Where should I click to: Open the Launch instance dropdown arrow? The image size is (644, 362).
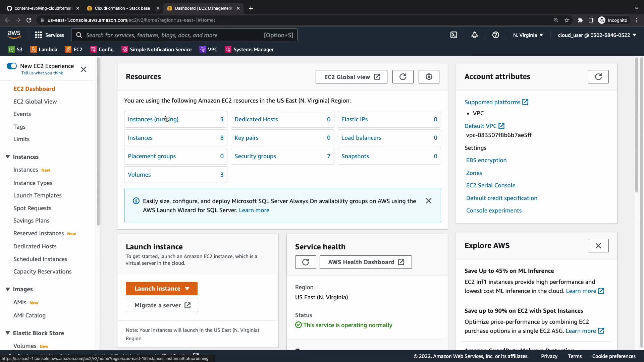pos(187,289)
